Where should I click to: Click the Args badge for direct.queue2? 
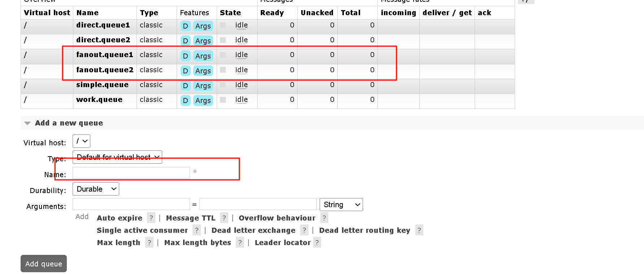click(203, 41)
